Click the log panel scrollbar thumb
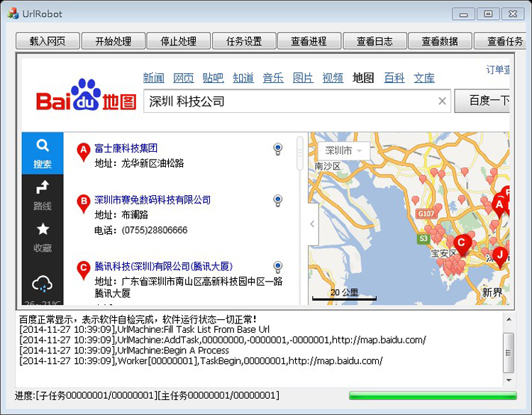This screenshot has height=415, width=532. click(x=509, y=353)
